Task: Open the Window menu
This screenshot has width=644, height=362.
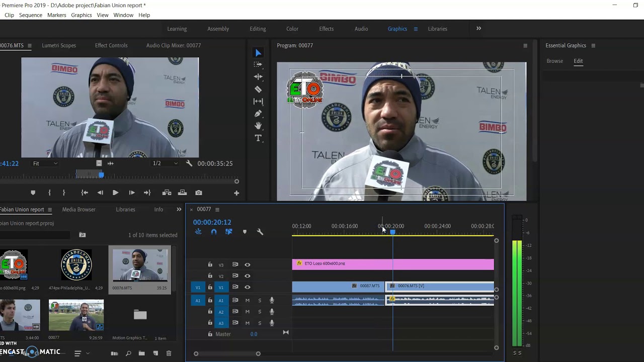Action: pyautogui.click(x=123, y=15)
